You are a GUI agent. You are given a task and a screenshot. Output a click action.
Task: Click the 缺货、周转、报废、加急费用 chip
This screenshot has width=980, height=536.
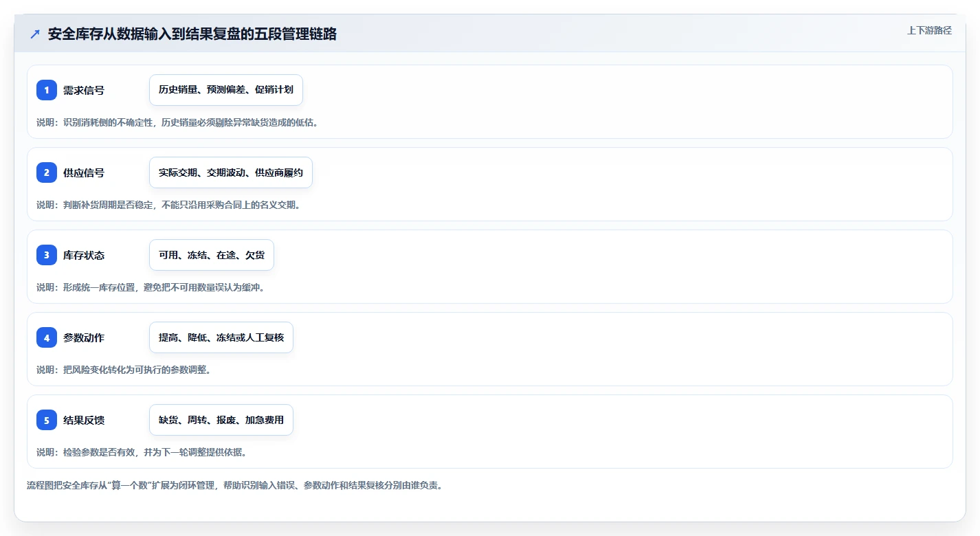pyautogui.click(x=221, y=420)
